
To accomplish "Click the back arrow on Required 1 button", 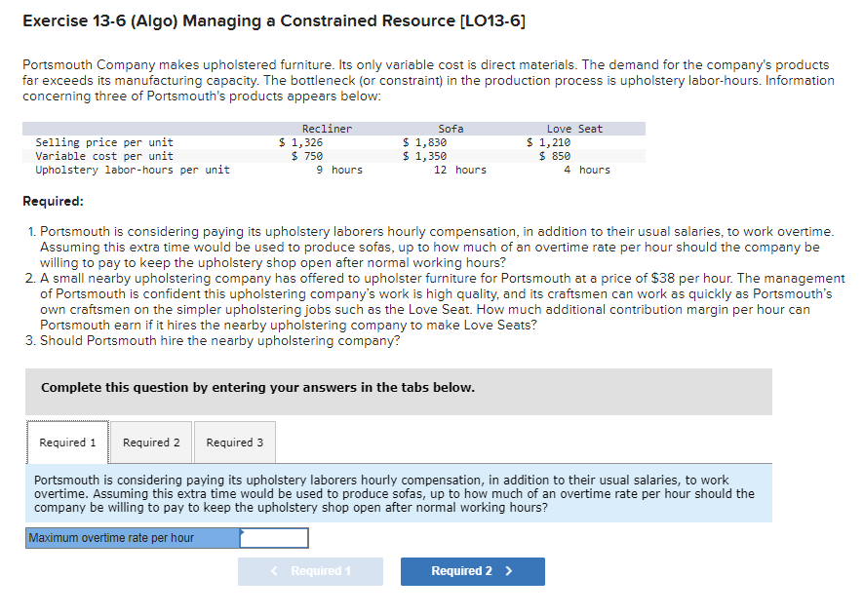I will click(273, 571).
